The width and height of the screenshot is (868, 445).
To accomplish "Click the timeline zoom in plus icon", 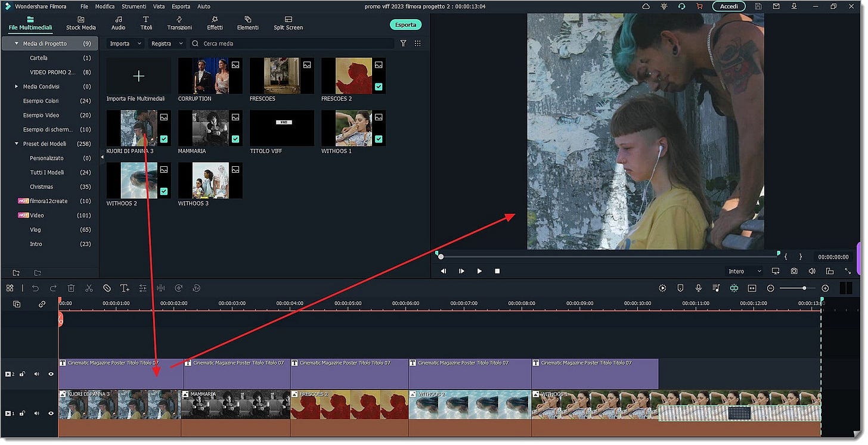I will click(825, 288).
